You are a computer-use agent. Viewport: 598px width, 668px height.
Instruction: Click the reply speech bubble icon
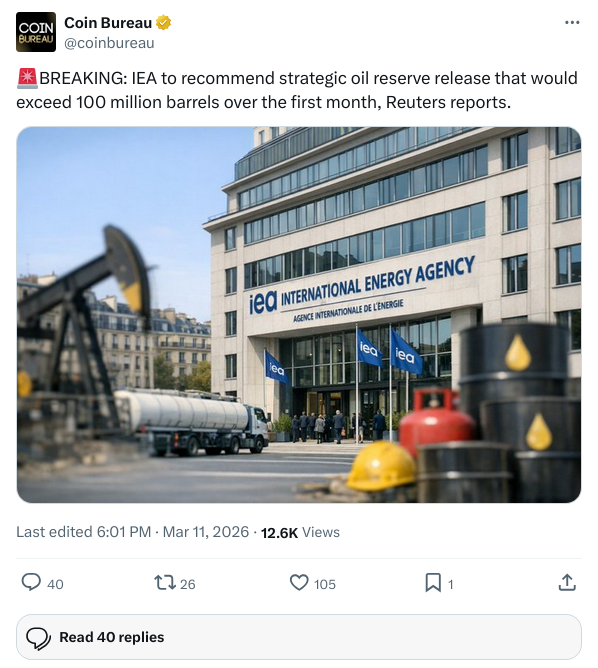31,582
